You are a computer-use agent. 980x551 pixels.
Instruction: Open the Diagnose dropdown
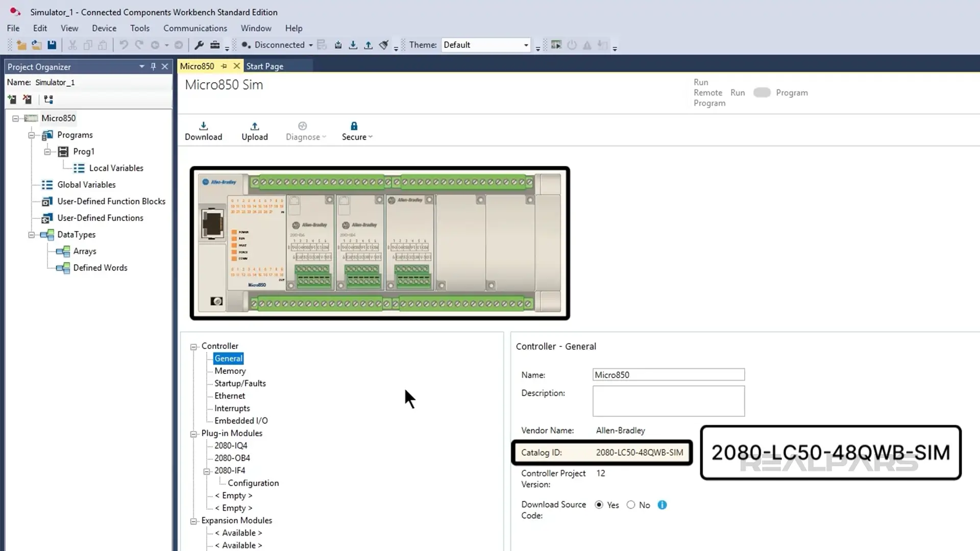(x=305, y=131)
